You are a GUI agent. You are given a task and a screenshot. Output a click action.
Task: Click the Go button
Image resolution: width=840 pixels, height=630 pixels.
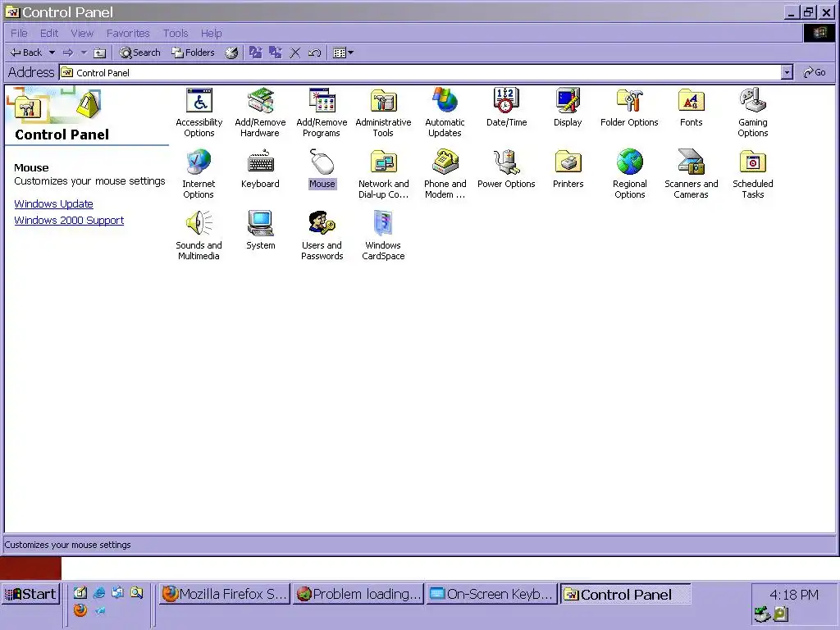coord(815,72)
